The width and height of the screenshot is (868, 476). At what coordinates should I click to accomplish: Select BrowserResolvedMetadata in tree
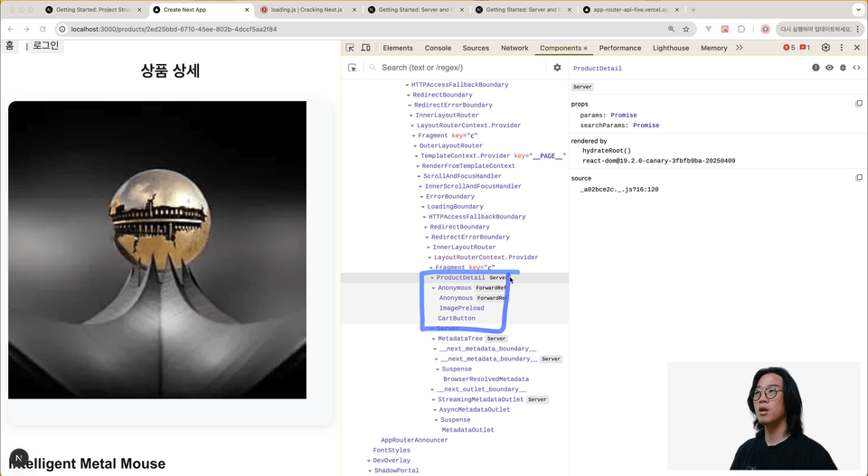pyautogui.click(x=486, y=379)
